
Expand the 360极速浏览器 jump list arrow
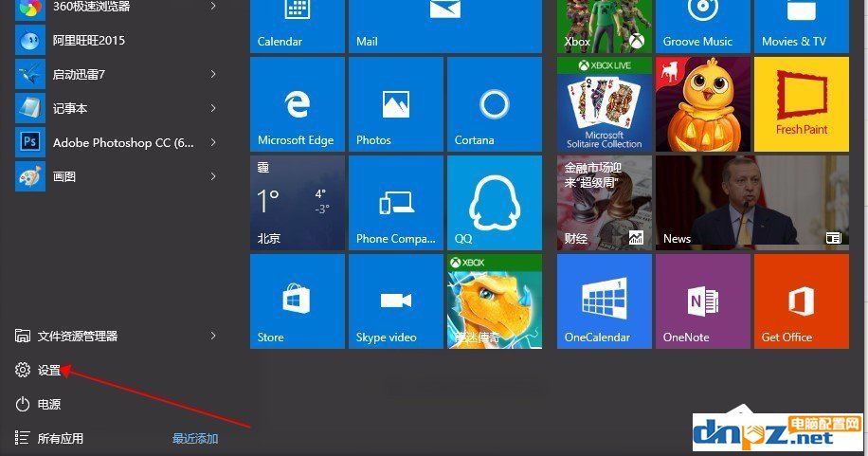click(x=213, y=6)
